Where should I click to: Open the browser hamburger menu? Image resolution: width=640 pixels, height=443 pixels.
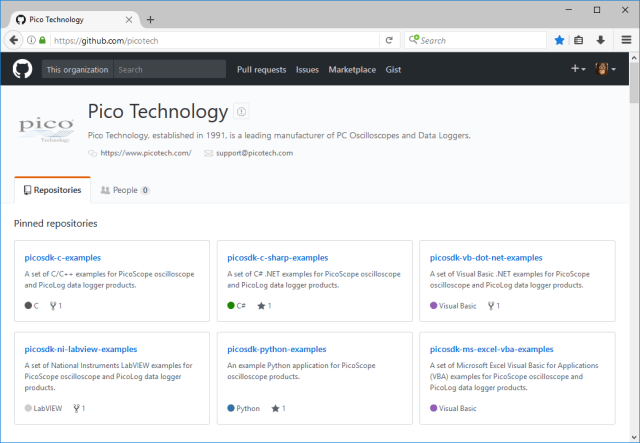(x=627, y=40)
